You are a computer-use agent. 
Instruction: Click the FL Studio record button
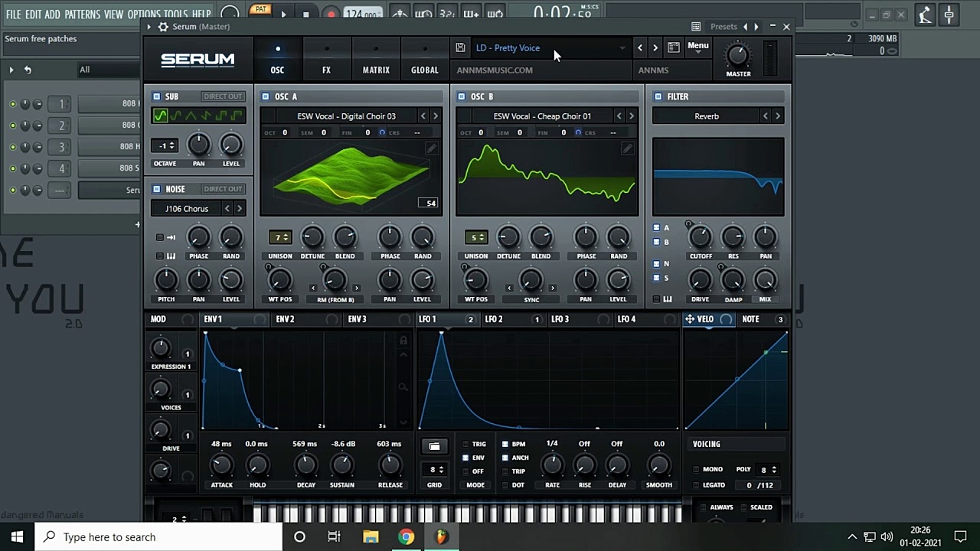click(x=331, y=14)
